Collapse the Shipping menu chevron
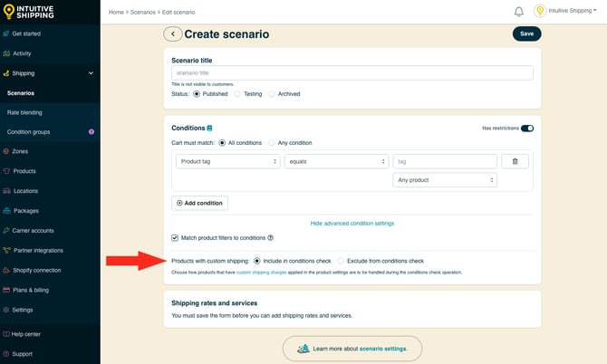Viewport: 607px width, 364px height. [91, 73]
